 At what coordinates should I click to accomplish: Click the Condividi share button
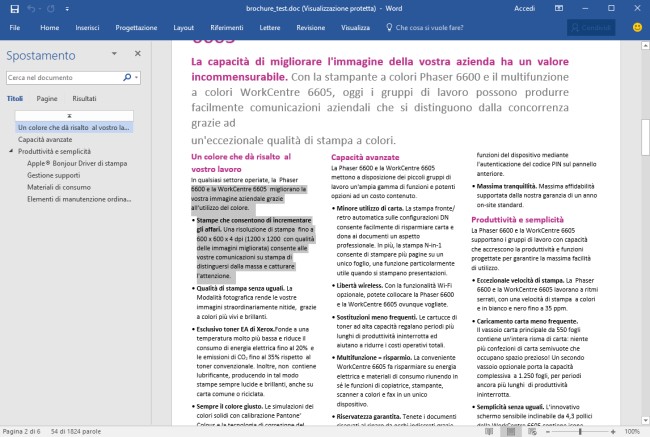tap(591, 28)
